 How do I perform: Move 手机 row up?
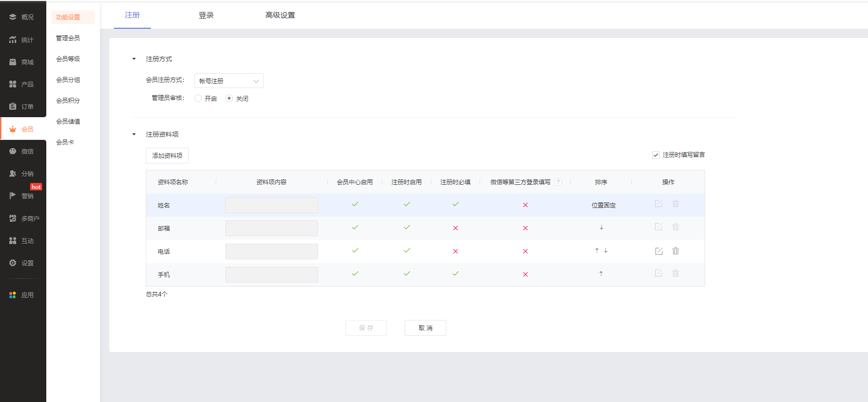pyautogui.click(x=601, y=274)
